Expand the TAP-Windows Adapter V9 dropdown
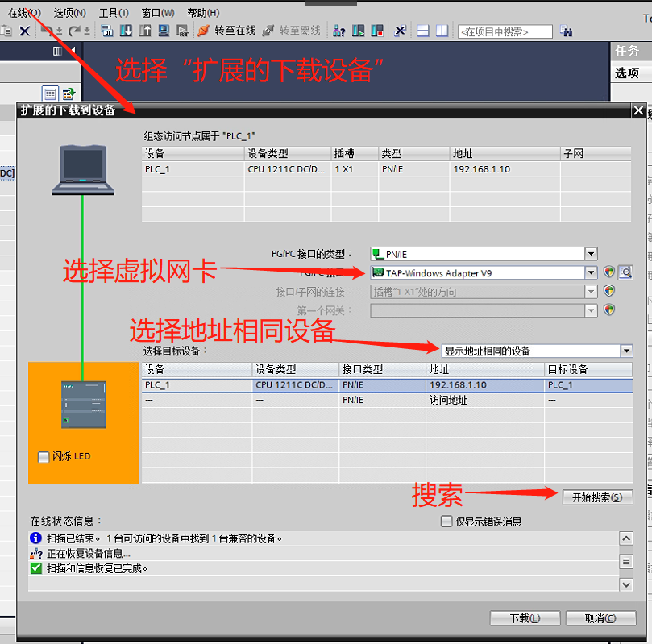This screenshot has height=644, width=652. (592, 273)
